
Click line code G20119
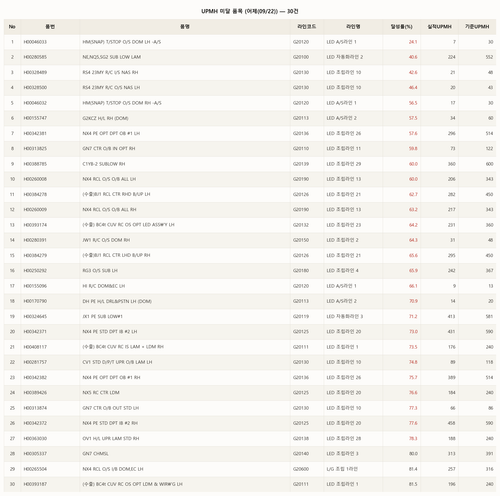coord(301,316)
